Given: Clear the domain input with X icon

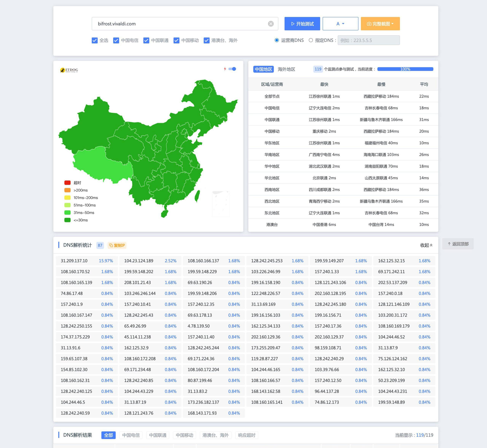Looking at the screenshot, I should (x=271, y=24).
